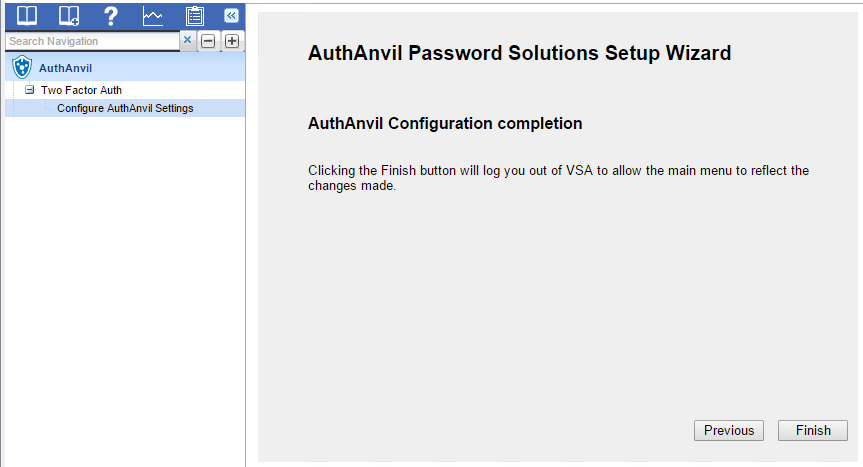Image resolution: width=863 pixels, height=467 pixels.
Task: Click the Setup Wizard title heading
Action: [520, 53]
